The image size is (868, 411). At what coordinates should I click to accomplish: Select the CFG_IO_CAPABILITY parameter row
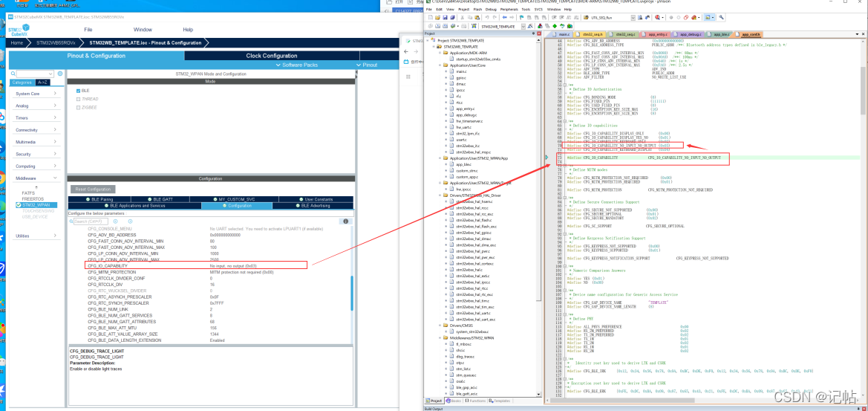[x=195, y=266]
